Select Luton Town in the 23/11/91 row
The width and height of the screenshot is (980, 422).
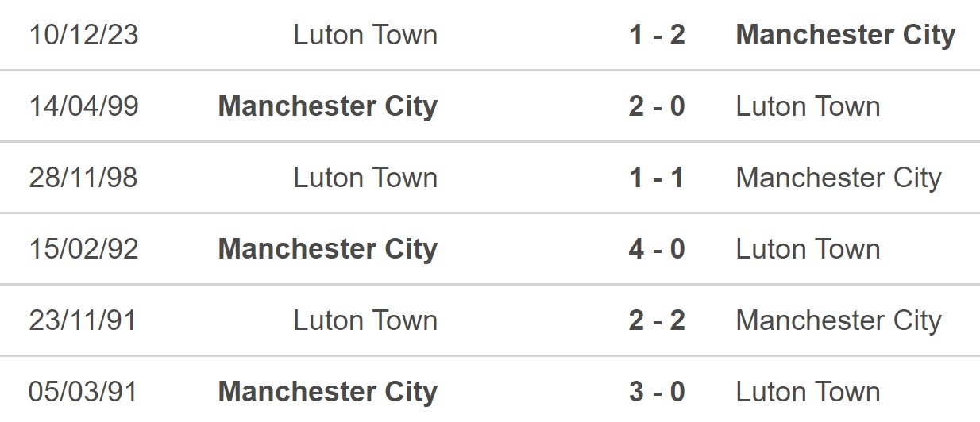(365, 320)
